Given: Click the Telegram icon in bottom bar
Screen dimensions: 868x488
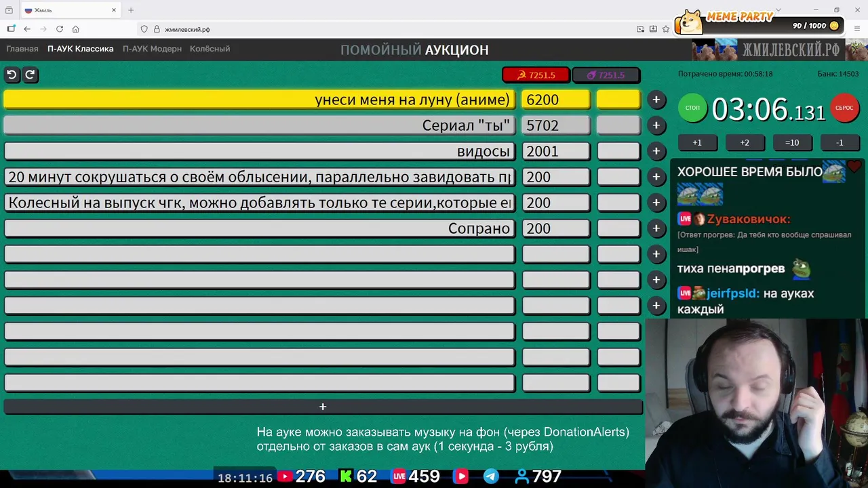Looking at the screenshot, I should (x=491, y=476).
